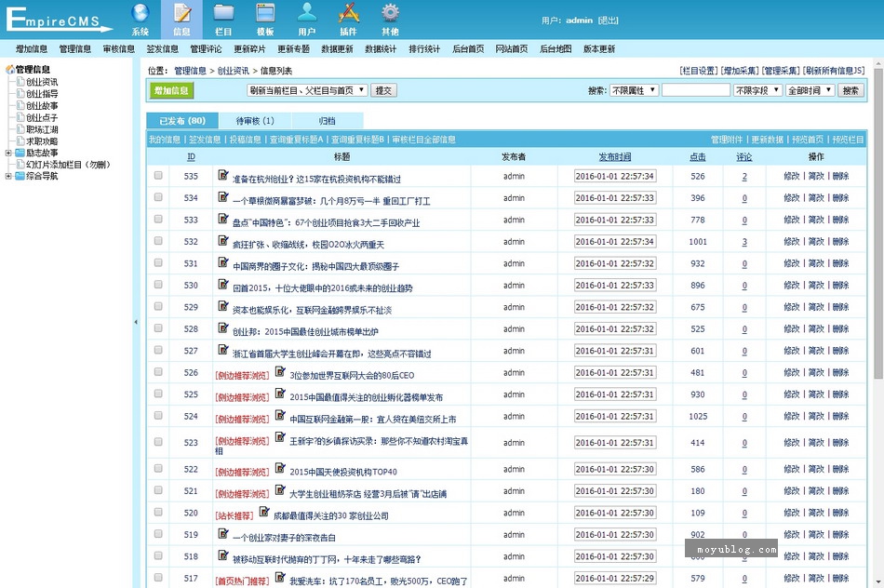This screenshot has width=884, height=588.
Task: Click the page icon next to 创业故事
Action: 20,105
